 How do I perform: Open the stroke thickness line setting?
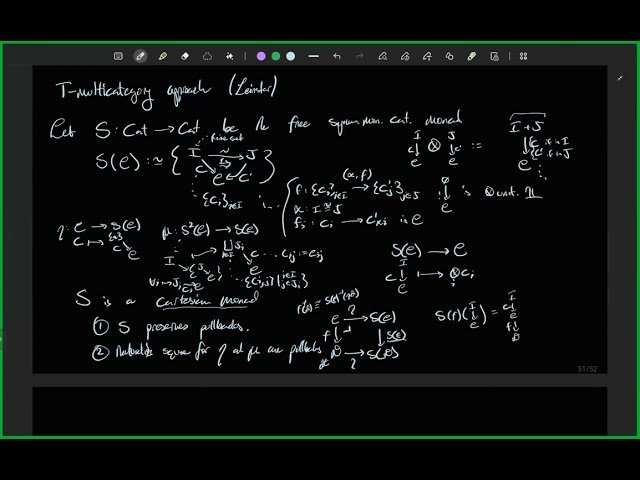pos(312,56)
